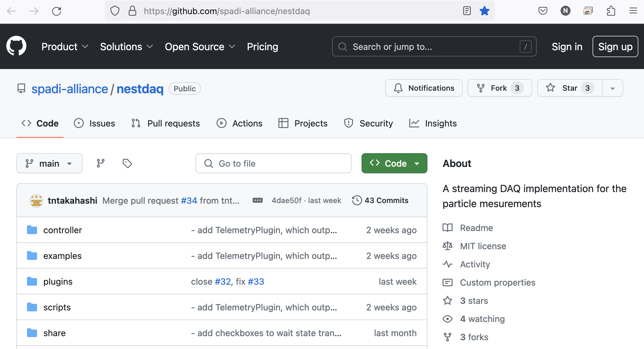This screenshot has width=644, height=349.
Task: Open the green Code dropdown
Action: [x=394, y=163]
